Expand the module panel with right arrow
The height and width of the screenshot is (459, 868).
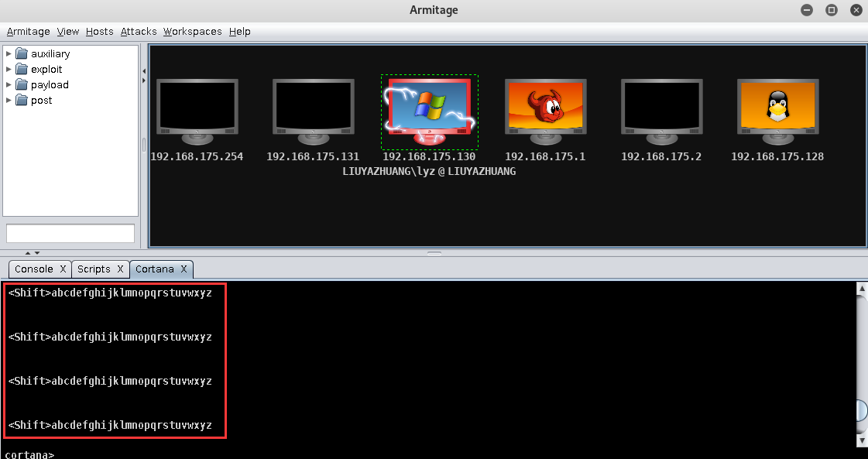144,80
